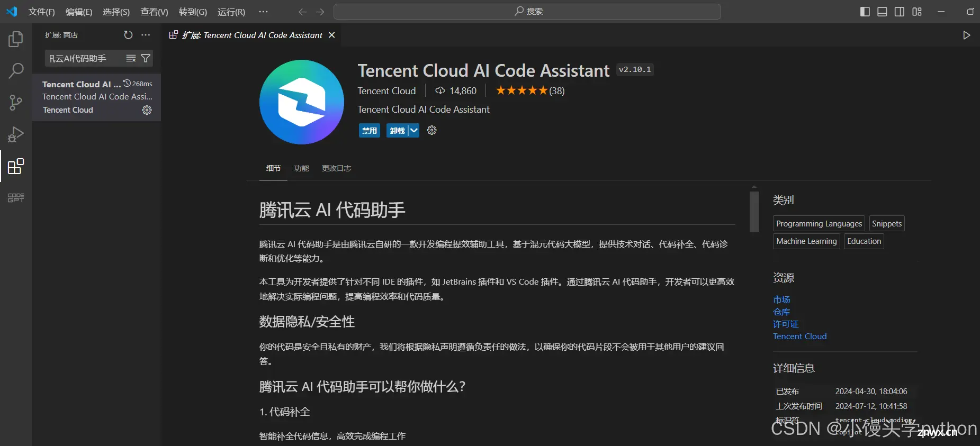The image size is (980, 446).
Task: Switch to the 功能 tab
Action: [301, 168]
